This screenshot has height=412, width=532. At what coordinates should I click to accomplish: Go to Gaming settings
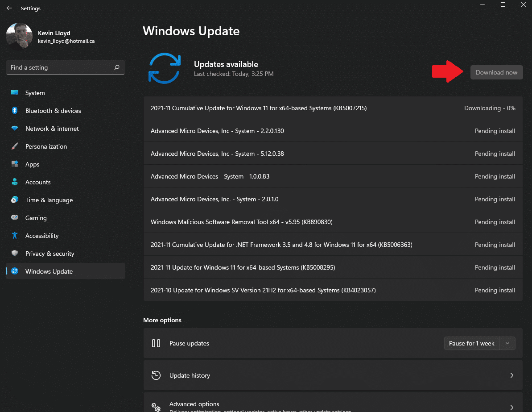66,218
